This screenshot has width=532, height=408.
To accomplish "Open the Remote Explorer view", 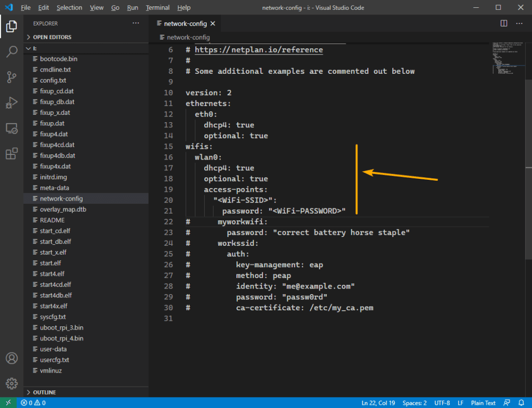I will click(11, 128).
